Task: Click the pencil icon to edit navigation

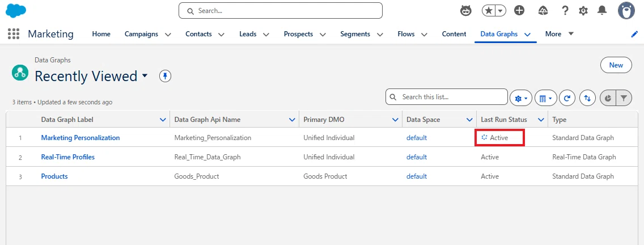Action: click(634, 34)
